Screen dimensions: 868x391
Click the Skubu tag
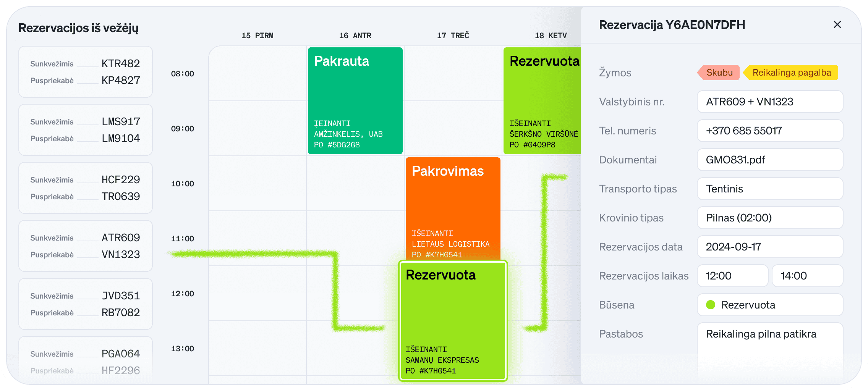coord(719,73)
